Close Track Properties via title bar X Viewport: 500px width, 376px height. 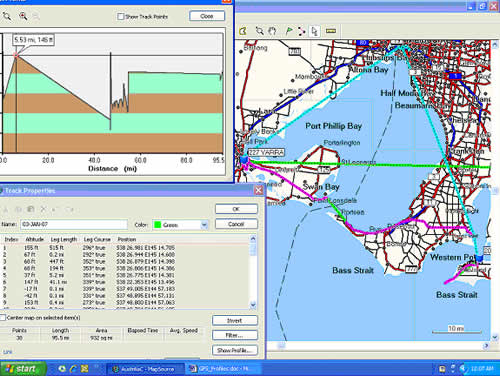[258, 190]
